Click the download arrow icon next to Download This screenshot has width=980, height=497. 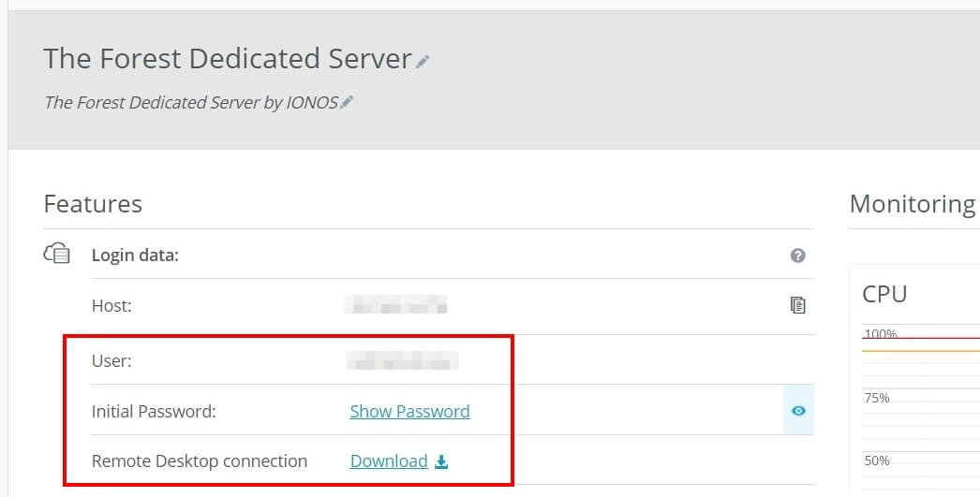[441, 461]
